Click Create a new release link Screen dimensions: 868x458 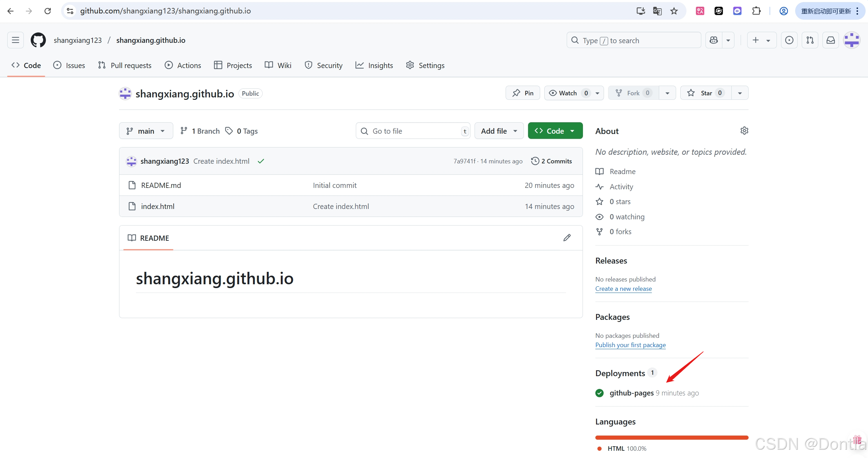pyautogui.click(x=624, y=289)
